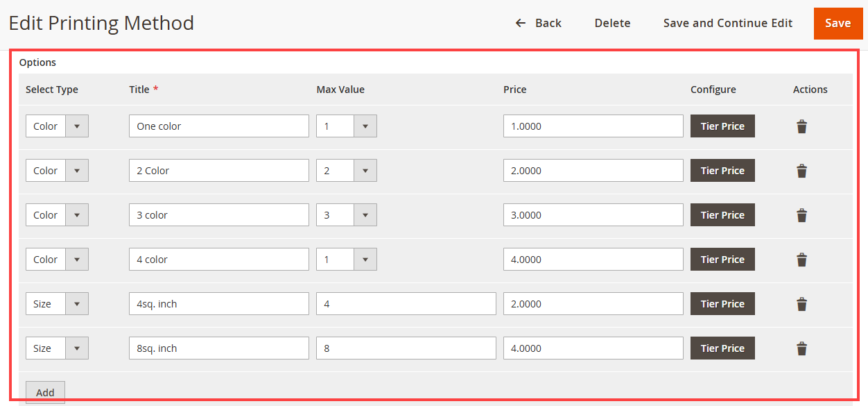Configure Tier Price for 8sq. inch
Image resolution: width=868 pixels, height=406 pixels.
point(722,348)
